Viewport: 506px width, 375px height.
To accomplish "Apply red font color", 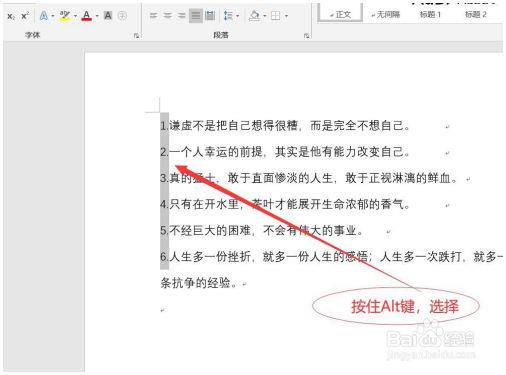I will (x=87, y=16).
